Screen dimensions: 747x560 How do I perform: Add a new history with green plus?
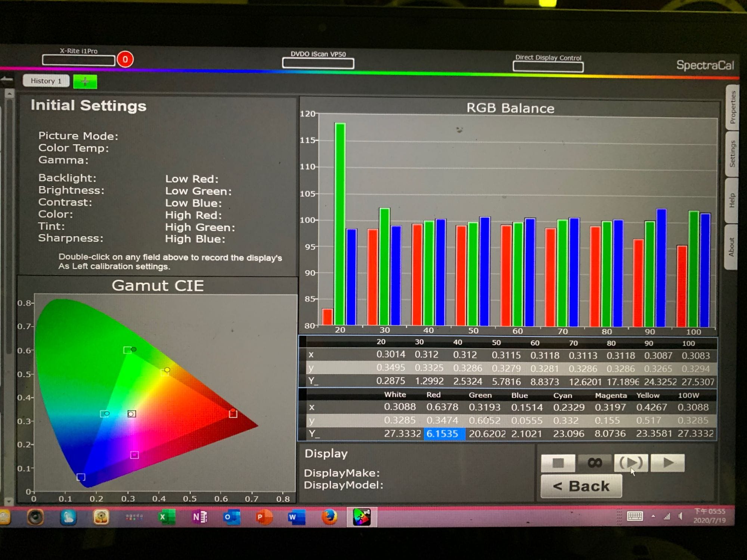85,81
